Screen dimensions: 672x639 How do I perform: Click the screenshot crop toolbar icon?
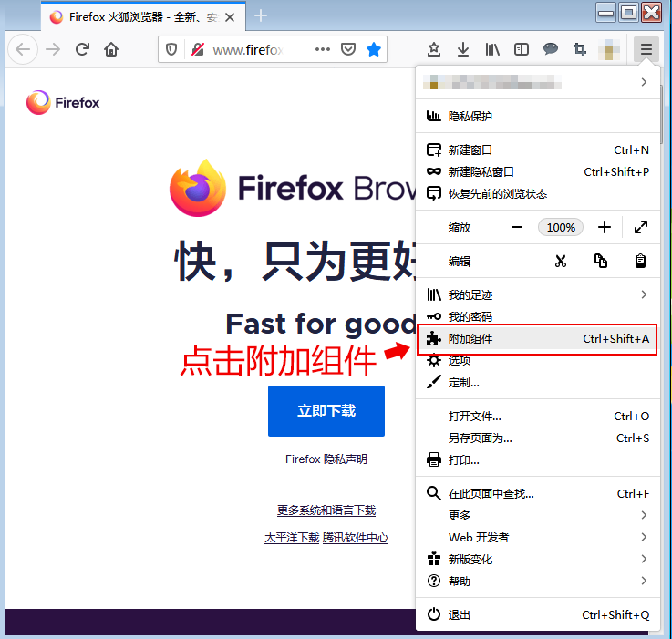579,50
